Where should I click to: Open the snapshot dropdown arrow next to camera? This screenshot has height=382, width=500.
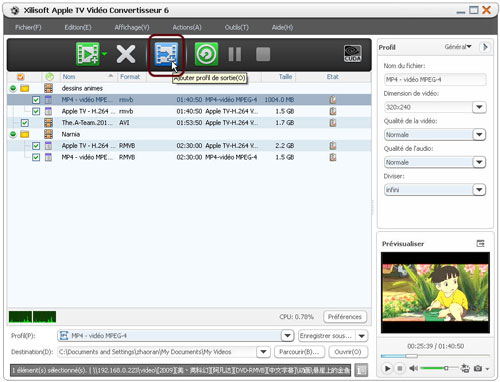click(487, 369)
